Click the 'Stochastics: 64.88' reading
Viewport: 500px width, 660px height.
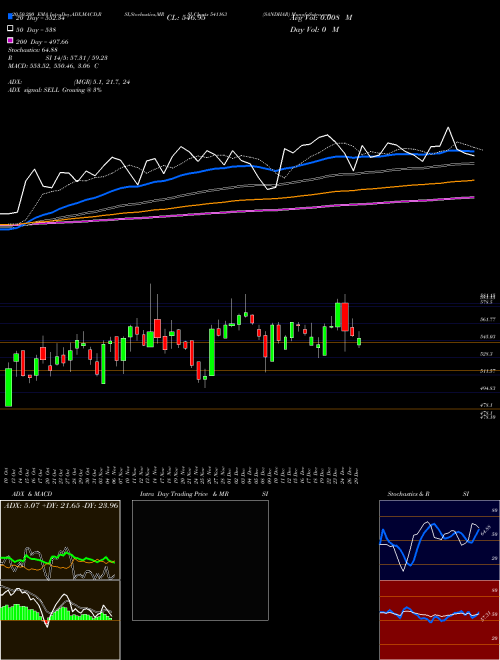pos(33,50)
